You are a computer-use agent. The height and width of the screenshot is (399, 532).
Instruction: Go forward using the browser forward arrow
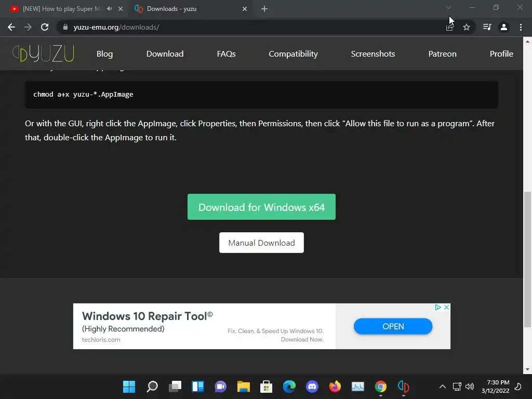[x=28, y=27]
